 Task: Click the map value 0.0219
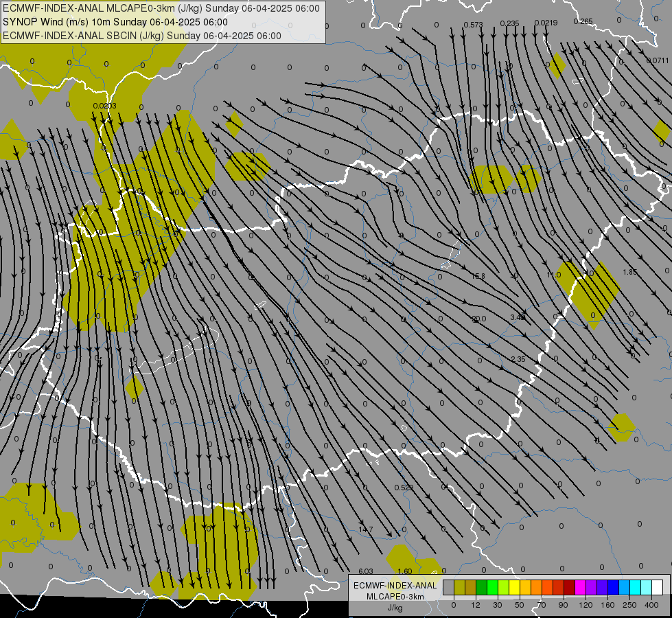(x=546, y=23)
